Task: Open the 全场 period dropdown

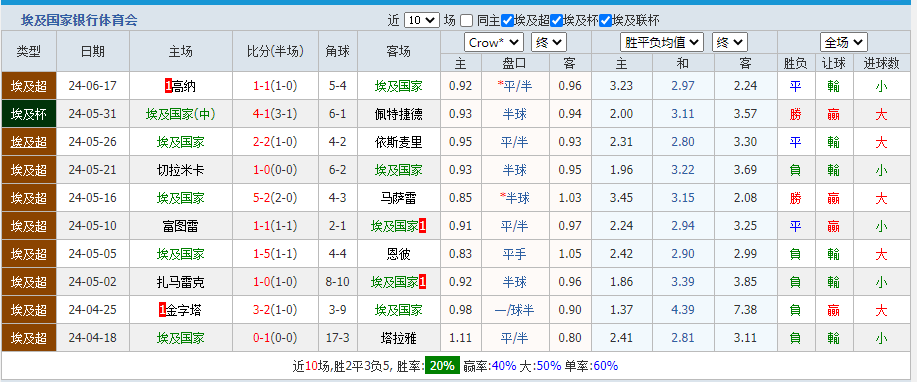Action: click(843, 42)
